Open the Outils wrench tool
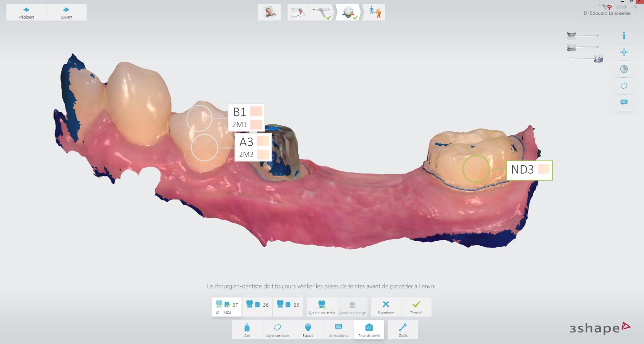The width and height of the screenshot is (644, 344). coord(403,330)
